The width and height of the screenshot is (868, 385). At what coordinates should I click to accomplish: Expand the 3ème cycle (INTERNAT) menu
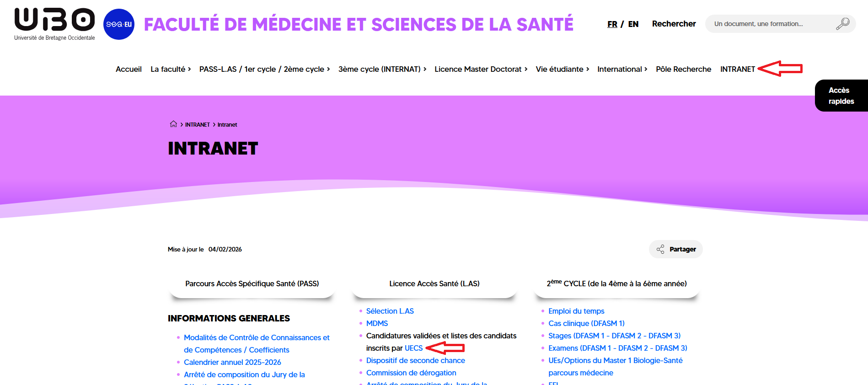coord(382,69)
